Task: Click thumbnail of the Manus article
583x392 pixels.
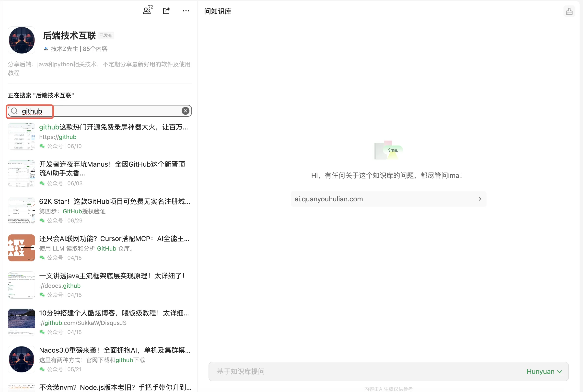Action: click(22, 173)
